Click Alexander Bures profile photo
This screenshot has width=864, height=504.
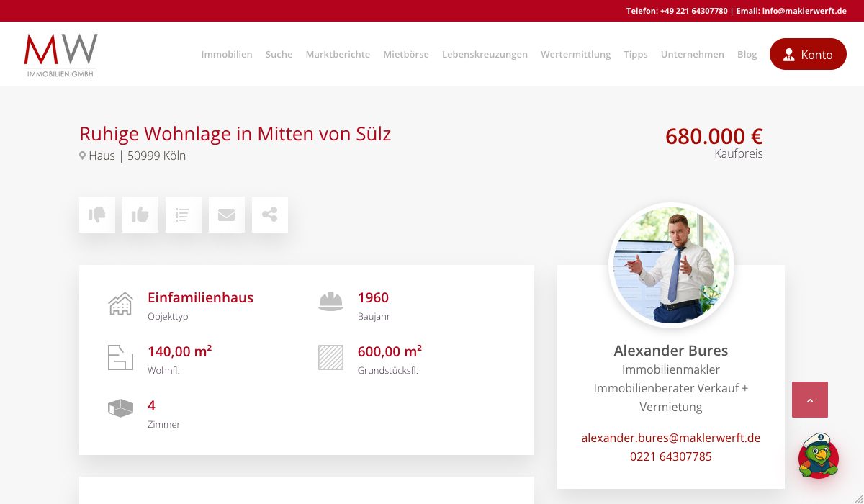pos(671,265)
